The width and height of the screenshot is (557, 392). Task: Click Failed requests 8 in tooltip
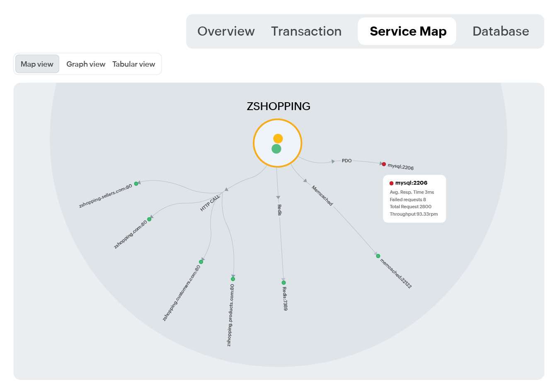pos(408,200)
